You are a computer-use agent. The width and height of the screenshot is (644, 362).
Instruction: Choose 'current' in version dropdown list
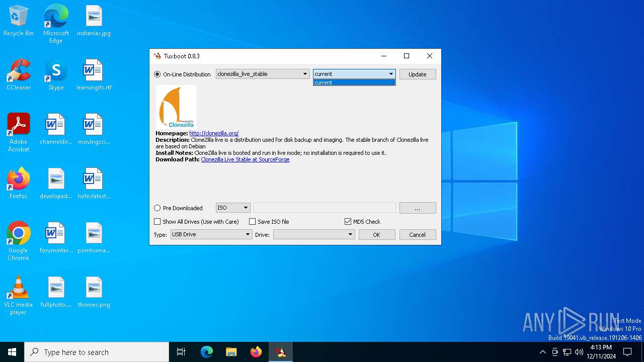click(354, 82)
